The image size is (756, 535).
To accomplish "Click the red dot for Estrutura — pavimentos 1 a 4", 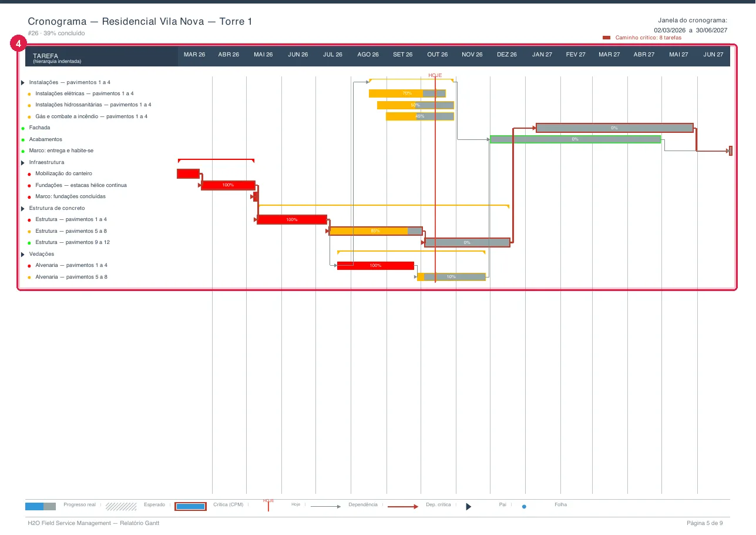I will pyautogui.click(x=29, y=220).
